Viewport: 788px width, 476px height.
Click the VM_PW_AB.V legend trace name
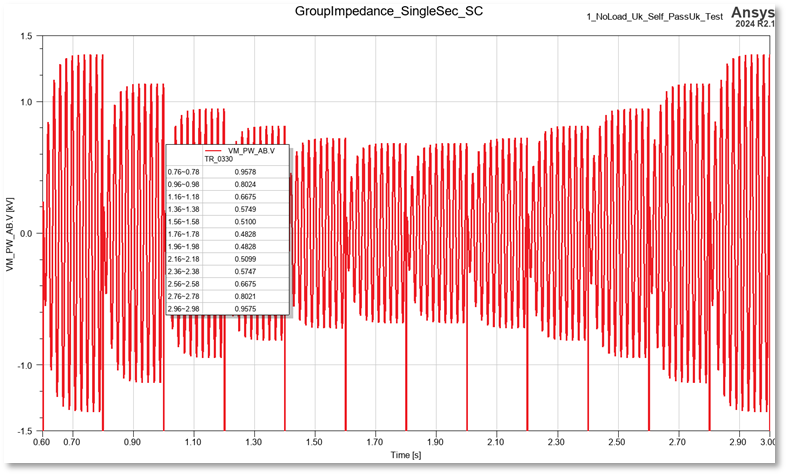tap(258, 150)
